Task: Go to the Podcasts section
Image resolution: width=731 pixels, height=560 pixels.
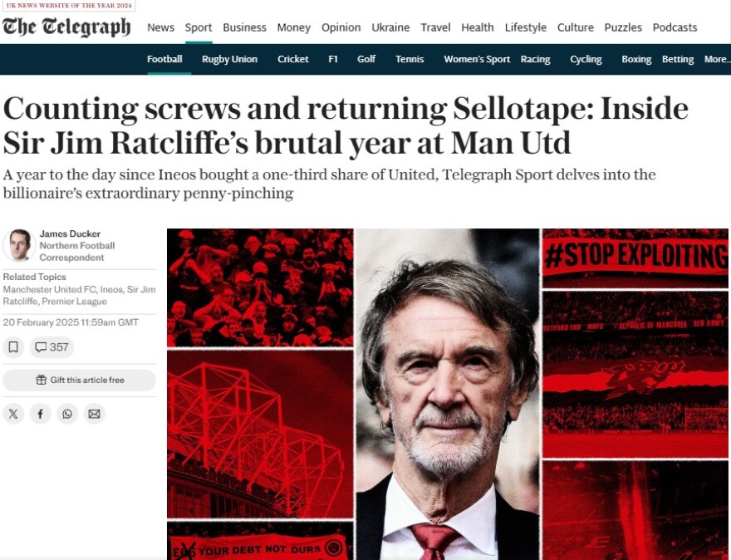Action: (x=675, y=27)
